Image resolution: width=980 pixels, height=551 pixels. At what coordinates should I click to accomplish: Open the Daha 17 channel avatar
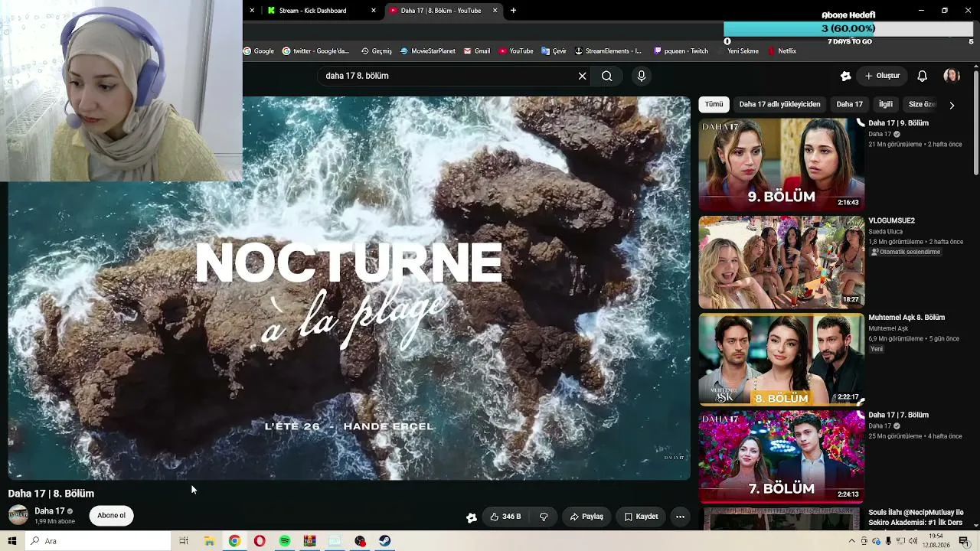coord(18,515)
